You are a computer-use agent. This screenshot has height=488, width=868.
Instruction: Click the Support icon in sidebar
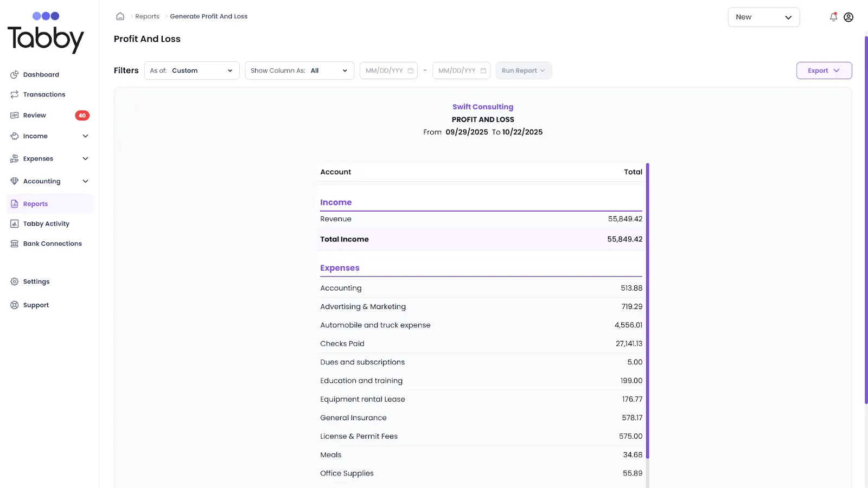point(15,305)
